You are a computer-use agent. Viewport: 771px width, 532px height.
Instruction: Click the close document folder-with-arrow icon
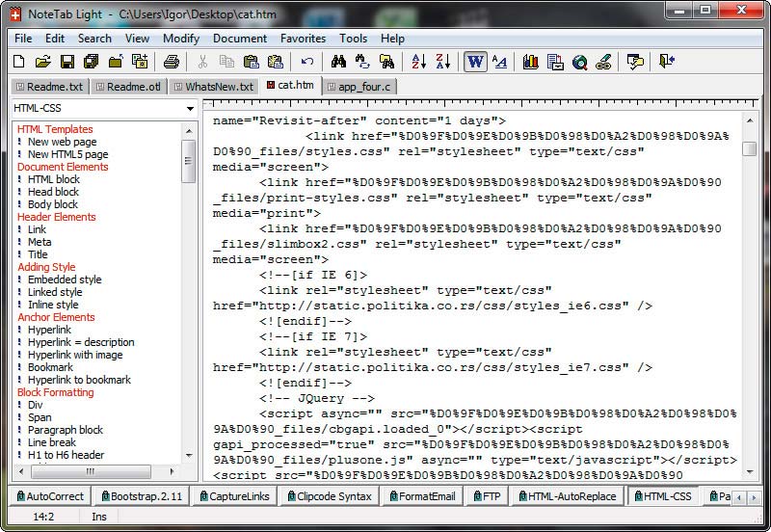(116, 62)
